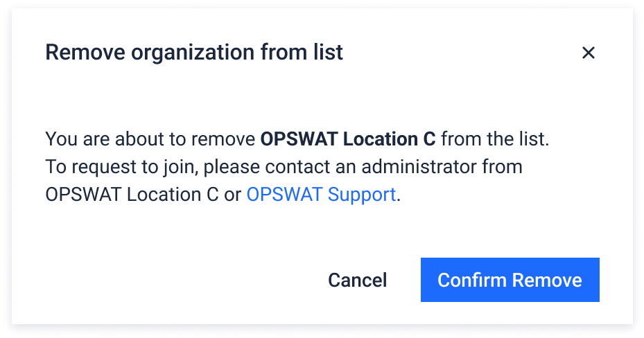Cancel the organization removal

coord(357,280)
